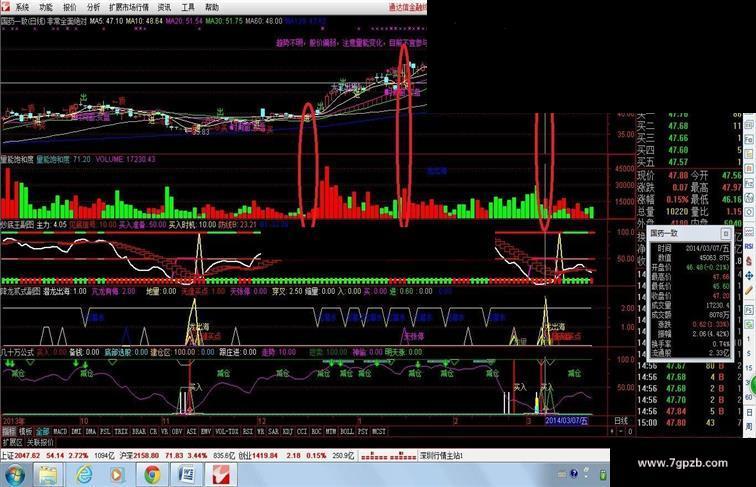Image resolution: width=756 pixels, height=487 pixels.
Task: Click the Fs icon in the right toolbar
Action: coord(749,310)
